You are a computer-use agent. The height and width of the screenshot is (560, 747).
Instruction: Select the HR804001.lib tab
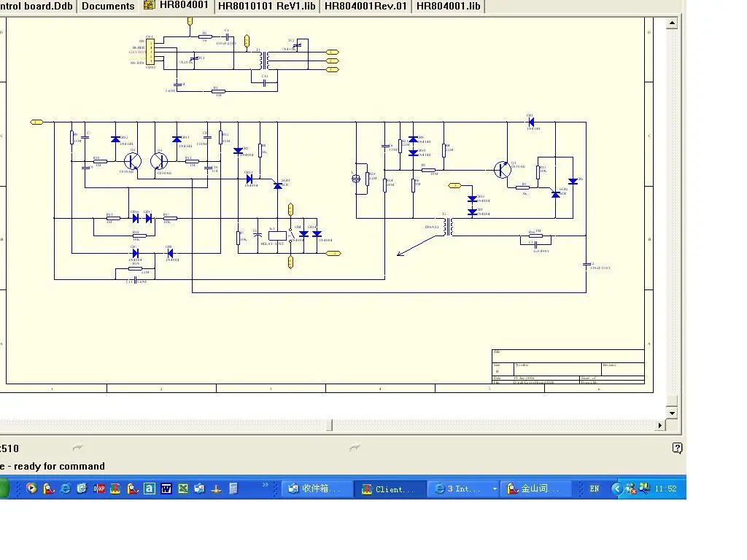tap(449, 6)
